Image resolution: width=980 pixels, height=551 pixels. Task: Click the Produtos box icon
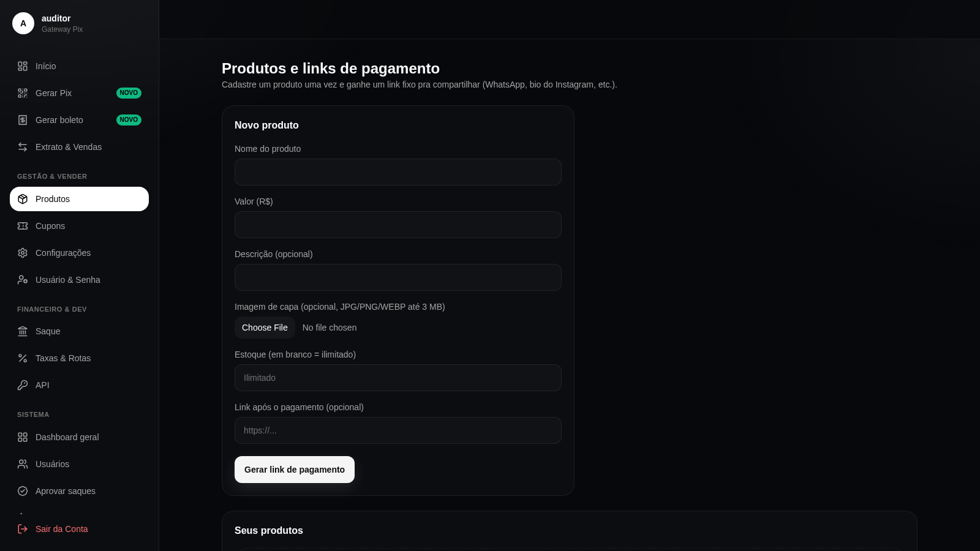pyautogui.click(x=23, y=199)
